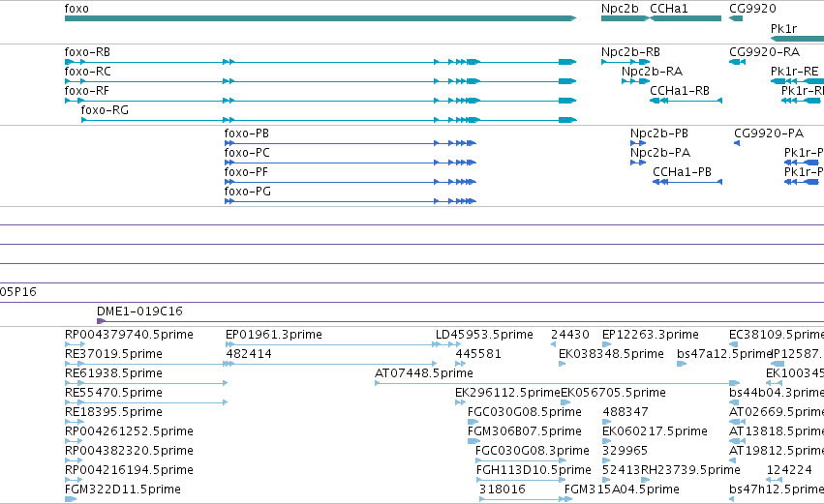The image size is (824, 504).
Task: Click the CCHa1-PB protein label
Action: point(682,172)
